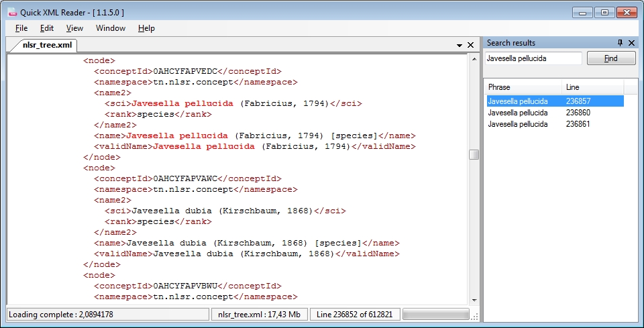Click the vertical scrollbar thumb in XML view
Screen dimensions: 644x328
pyautogui.click(x=474, y=154)
